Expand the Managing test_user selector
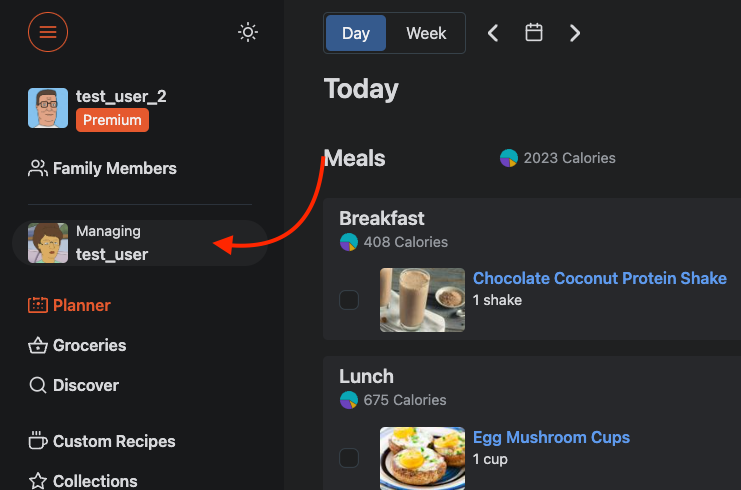The width and height of the screenshot is (741, 490). click(x=140, y=243)
